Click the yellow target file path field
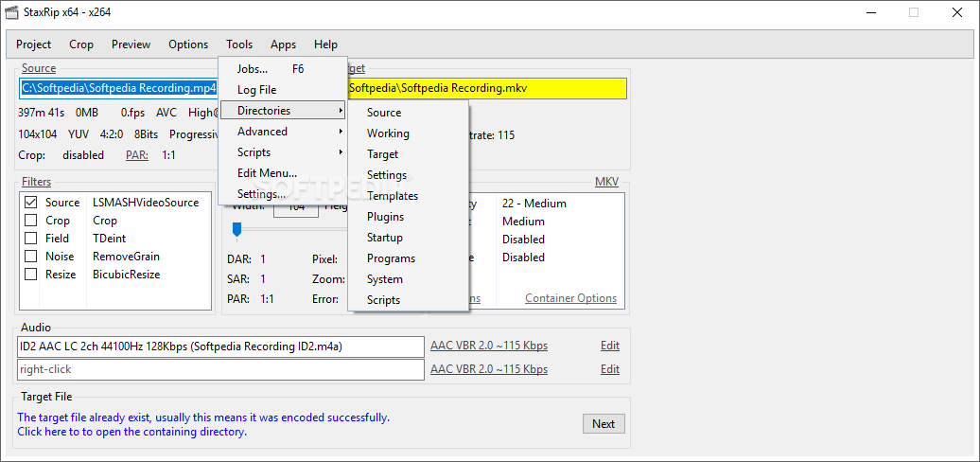This screenshot has height=462, width=980. tap(486, 88)
